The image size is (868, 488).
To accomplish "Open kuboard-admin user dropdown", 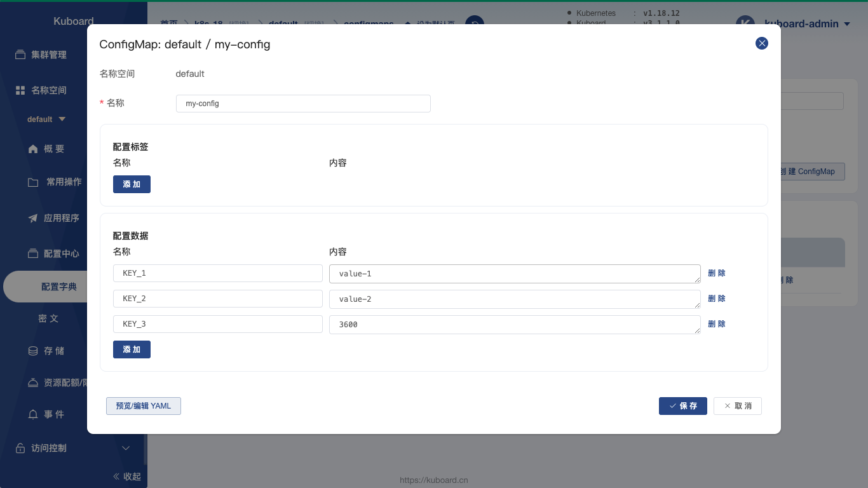I will coord(807,24).
